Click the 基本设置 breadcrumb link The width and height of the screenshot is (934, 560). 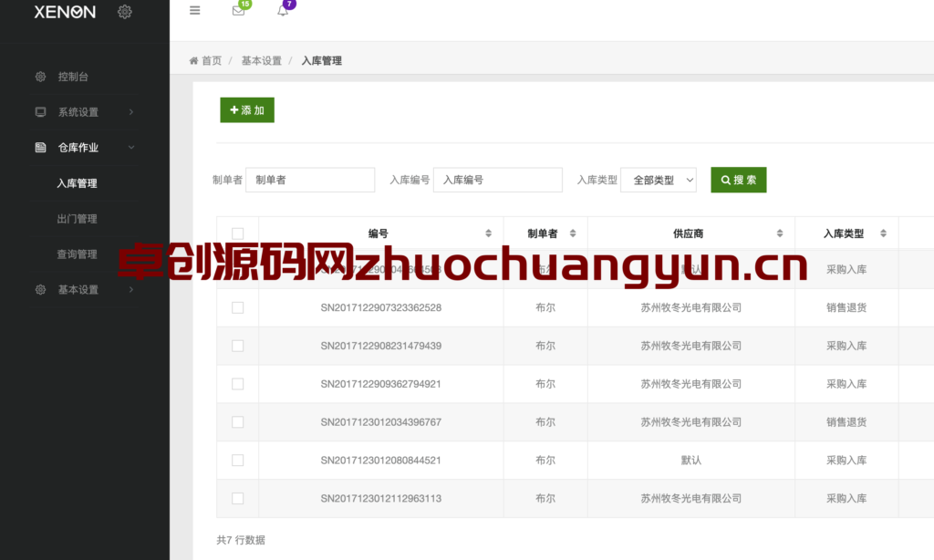(262, 61)
